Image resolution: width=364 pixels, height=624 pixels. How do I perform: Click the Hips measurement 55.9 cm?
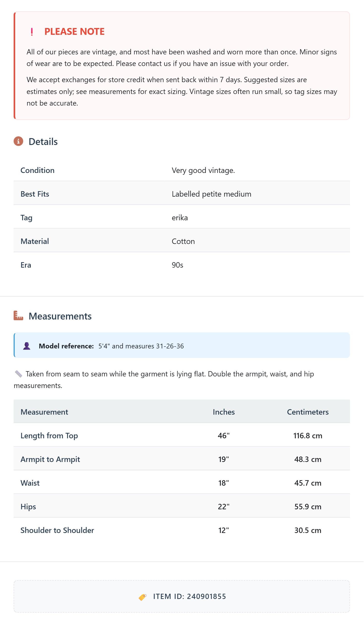[x=308, y=507]
